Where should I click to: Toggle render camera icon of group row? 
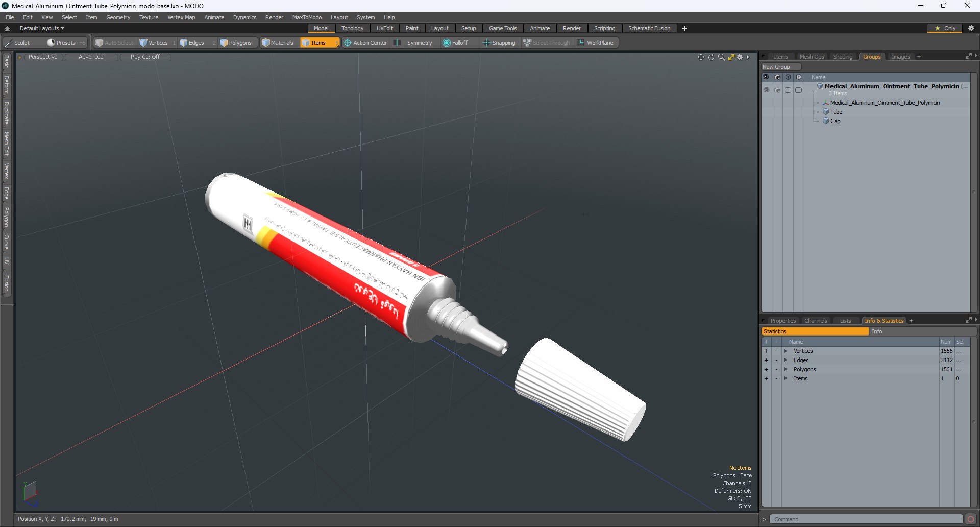coord(777,90)
